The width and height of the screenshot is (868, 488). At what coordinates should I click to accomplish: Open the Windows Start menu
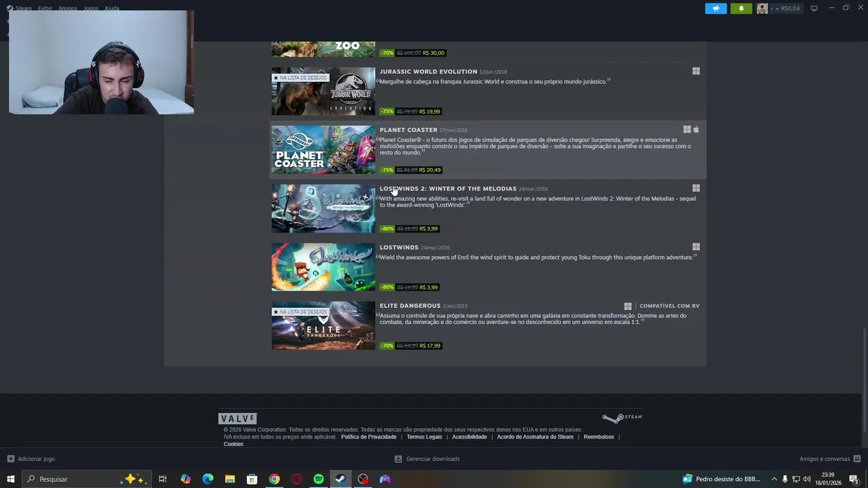(10, 479)
